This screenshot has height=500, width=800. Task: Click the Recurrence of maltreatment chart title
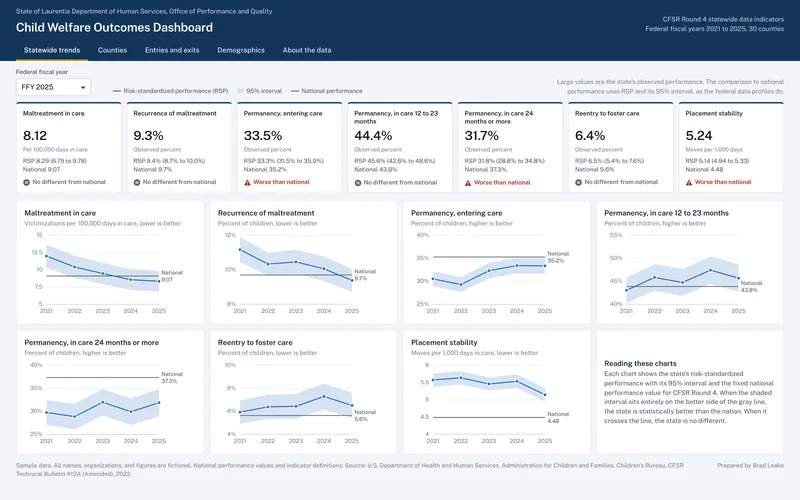coord(266,213)
